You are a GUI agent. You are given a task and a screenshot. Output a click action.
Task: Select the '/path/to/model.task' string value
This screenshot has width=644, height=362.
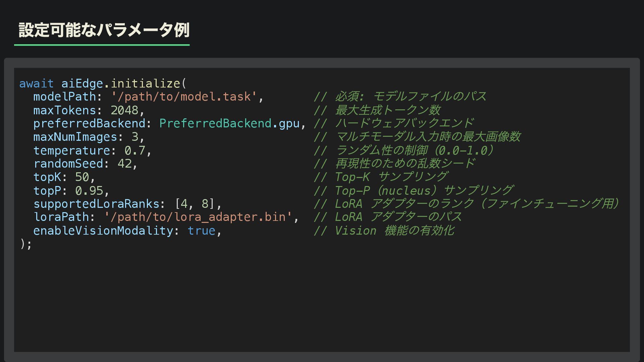pyautogui.click(x=184, y=97)
